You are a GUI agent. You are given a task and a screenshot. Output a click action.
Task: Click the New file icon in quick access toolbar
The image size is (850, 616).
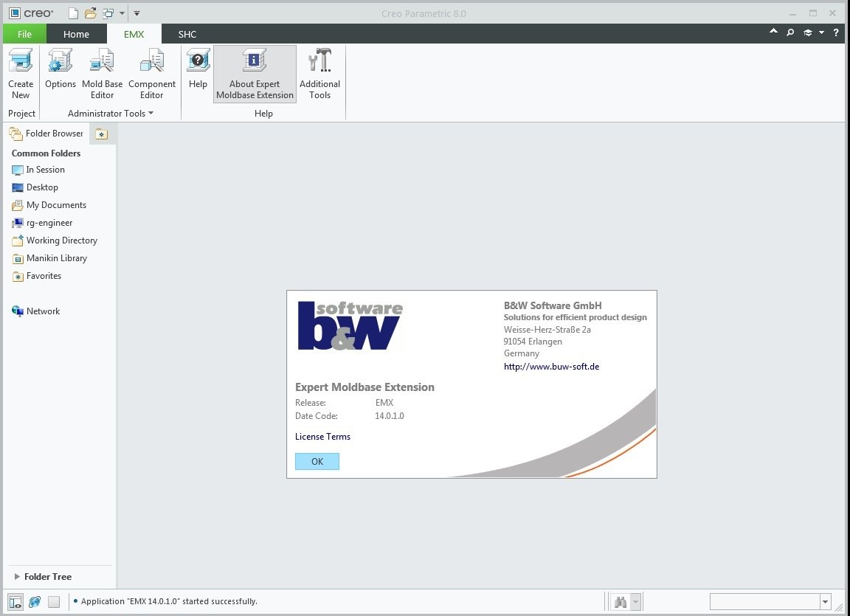[x=73, y=13]
